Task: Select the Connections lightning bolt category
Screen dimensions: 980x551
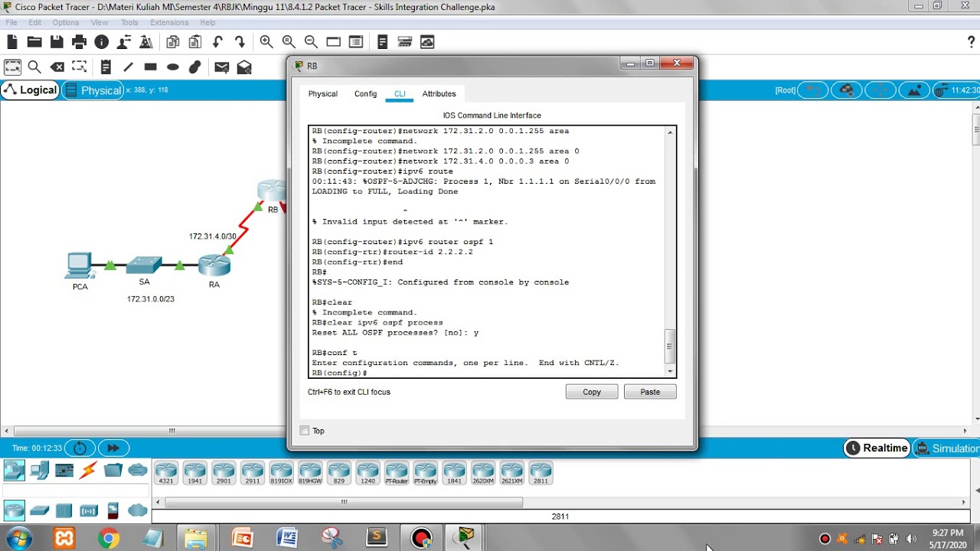Action: point(88,470)
